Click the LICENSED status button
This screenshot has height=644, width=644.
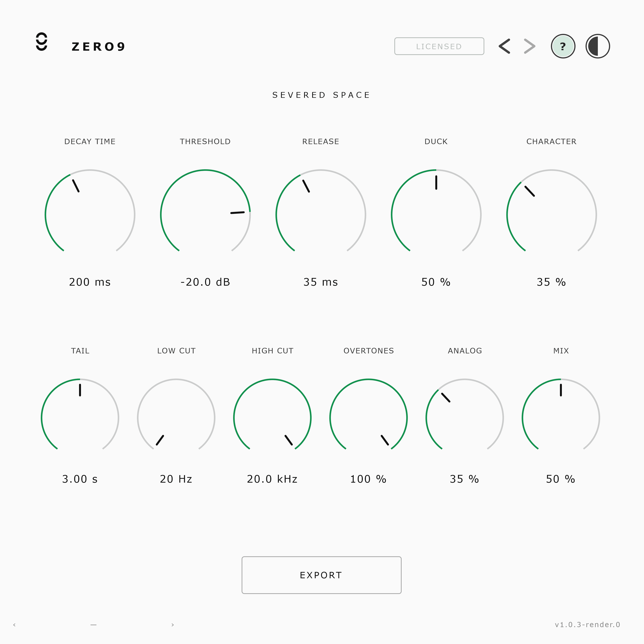click(439, 46)
